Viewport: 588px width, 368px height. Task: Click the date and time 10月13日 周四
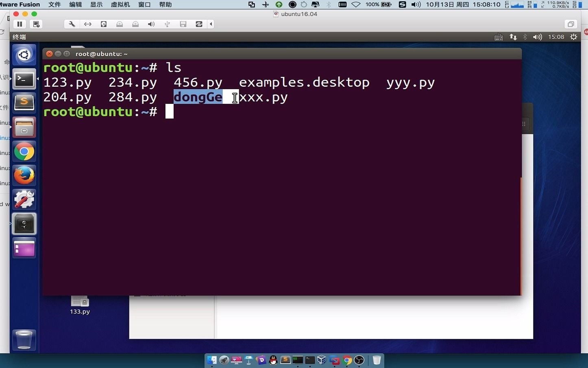447,4
